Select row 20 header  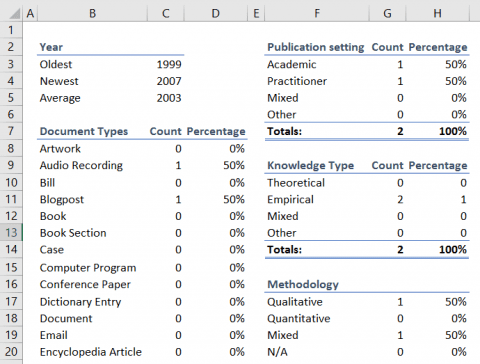[11, 351]
